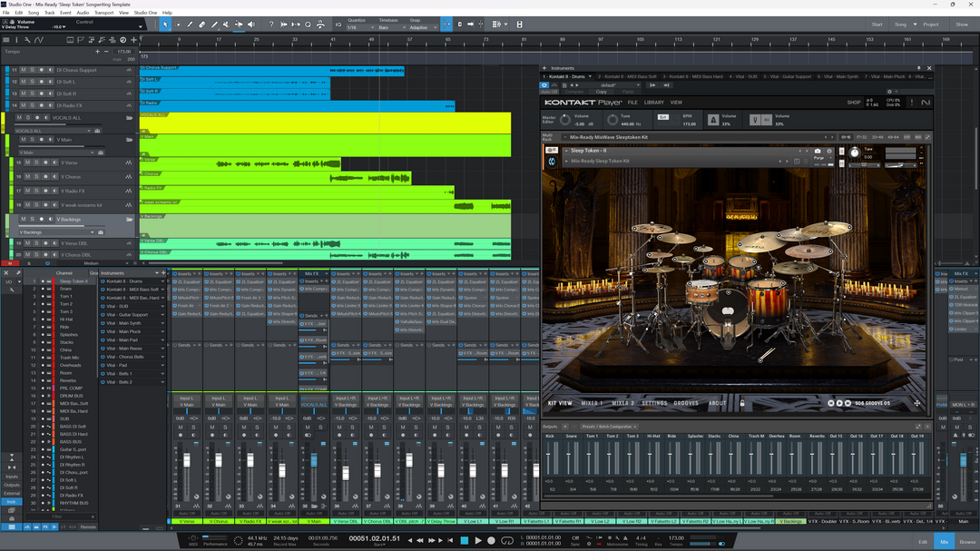
Task: Solo the V Chorus track
Action: (37, 176)
